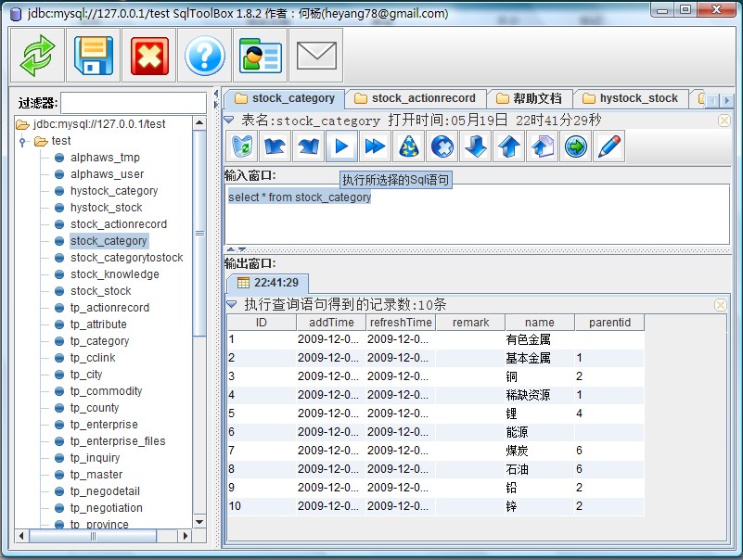Open the 帮助文档 tab
This screenshot has width=743, height=560.
(x=530, y=98)
